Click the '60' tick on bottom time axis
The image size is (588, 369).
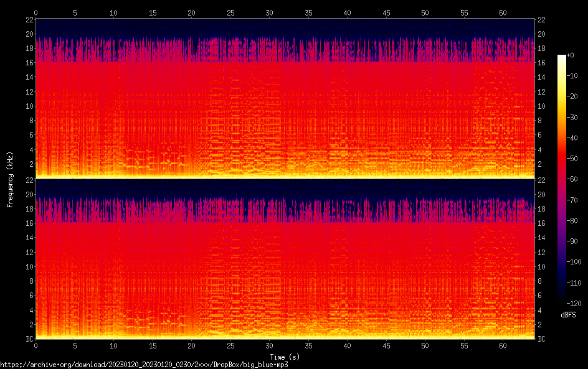[503, 345]
